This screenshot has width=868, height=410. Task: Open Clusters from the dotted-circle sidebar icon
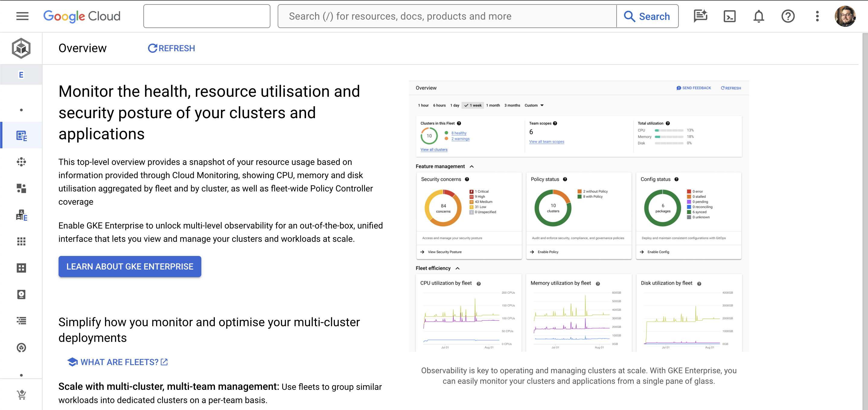tap(21, 162)
